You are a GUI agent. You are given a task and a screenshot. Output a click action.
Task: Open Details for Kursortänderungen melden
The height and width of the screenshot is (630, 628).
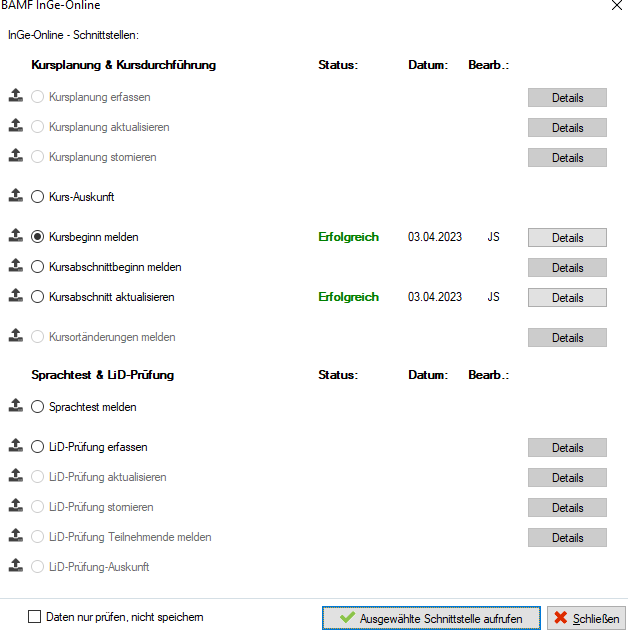tap(567, 338)
